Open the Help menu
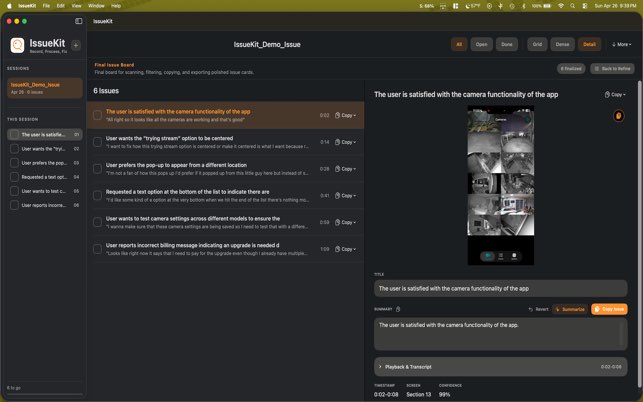 point(116,6)
